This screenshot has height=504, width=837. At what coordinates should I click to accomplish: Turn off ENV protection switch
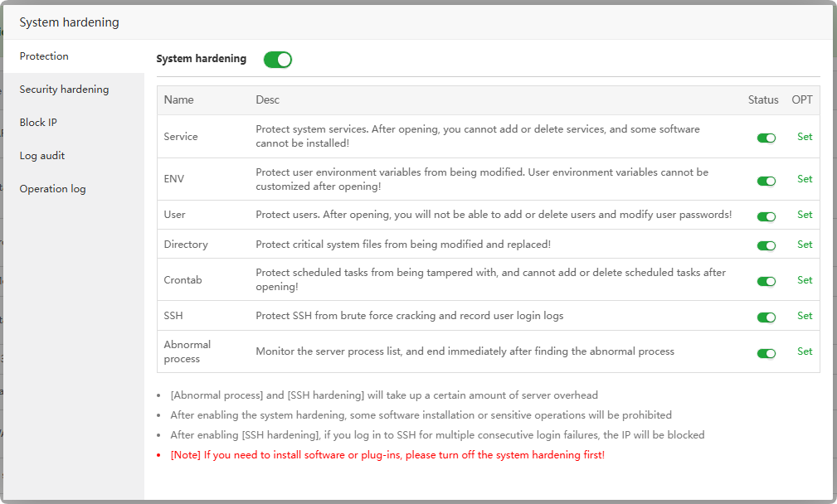[x=766, y=180]
